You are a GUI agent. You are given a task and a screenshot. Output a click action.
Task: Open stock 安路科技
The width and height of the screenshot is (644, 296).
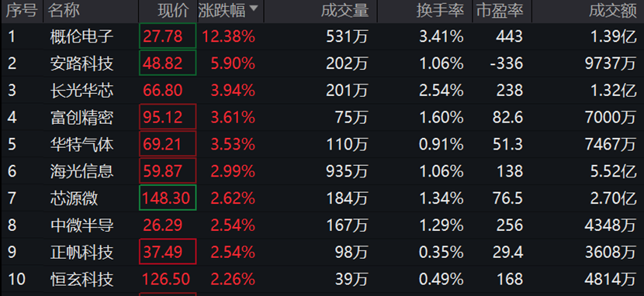[x=81, y=64]
